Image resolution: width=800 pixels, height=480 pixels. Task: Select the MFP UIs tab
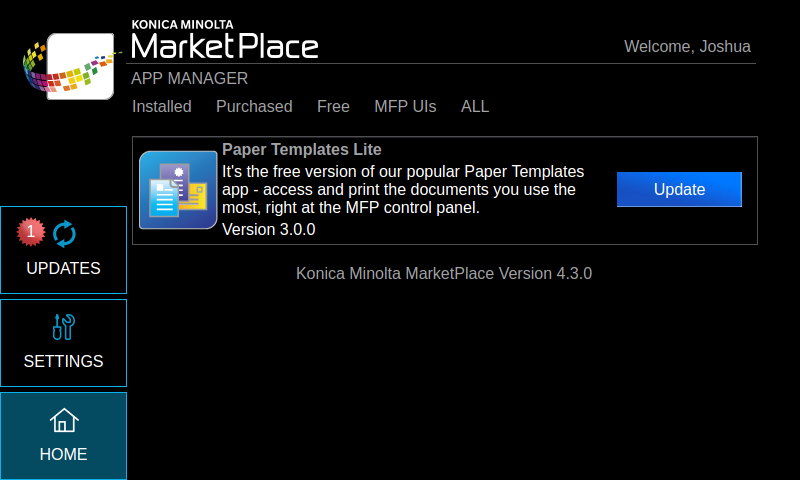click(405, 106)
